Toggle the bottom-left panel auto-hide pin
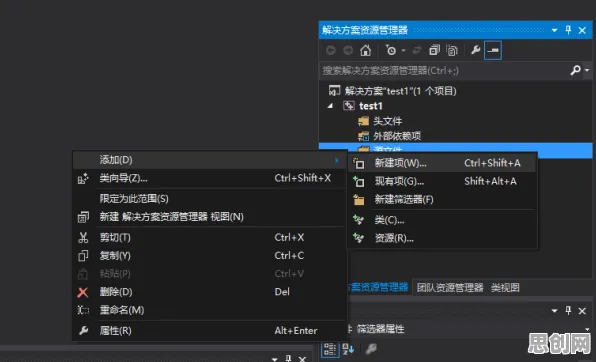This screenshot has height=362, width=596. pyautogui.click(x=288, y=358)
